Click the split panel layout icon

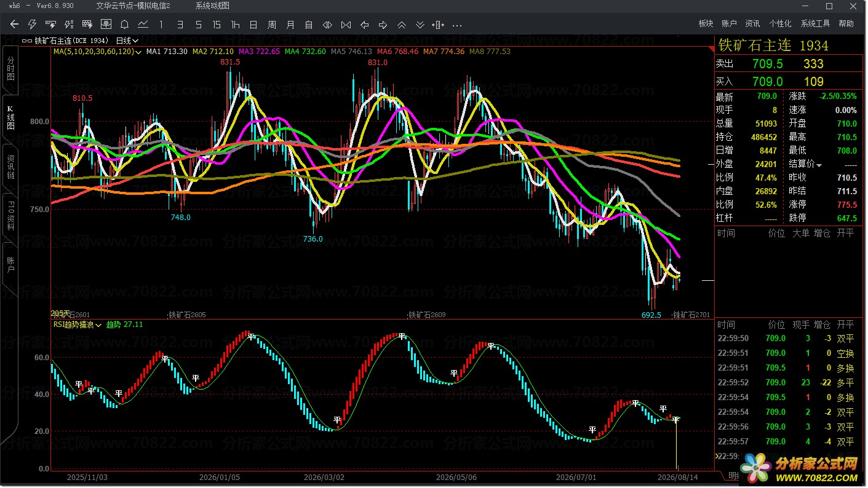438,25
